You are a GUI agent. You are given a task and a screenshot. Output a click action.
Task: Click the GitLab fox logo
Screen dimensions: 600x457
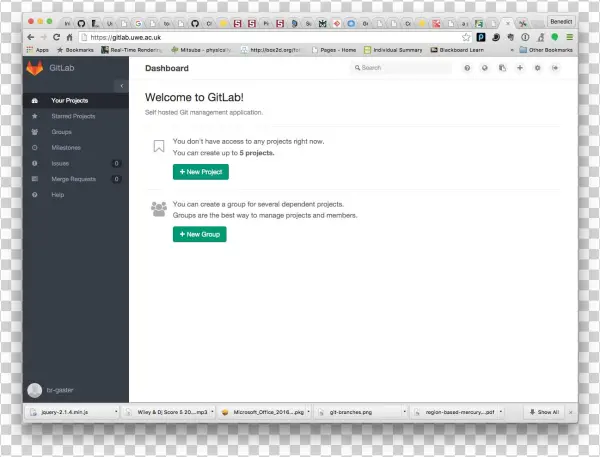coord(34,68)
